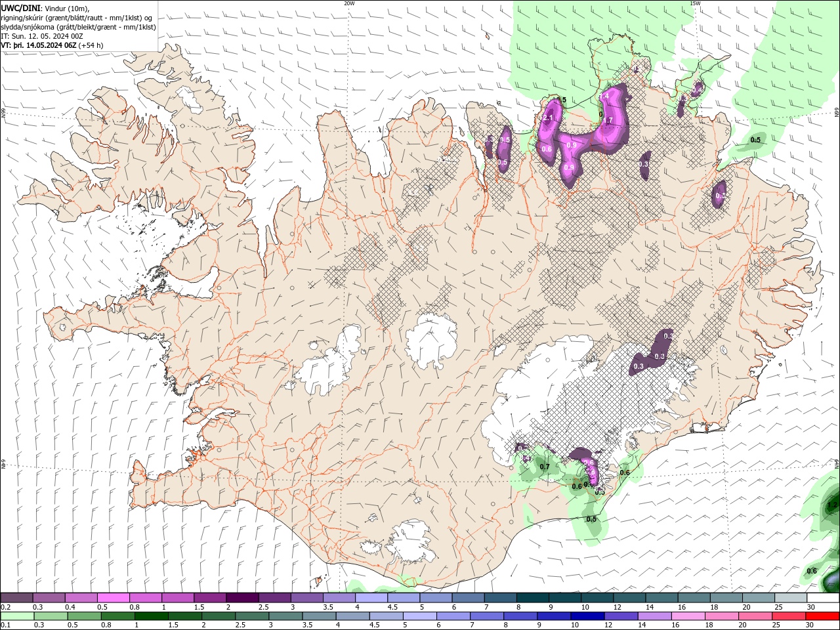This screenshot has width=840, height=630.
Task: Pick the bright magenta swatch in the snow legend
Action: tap(114, 598)
